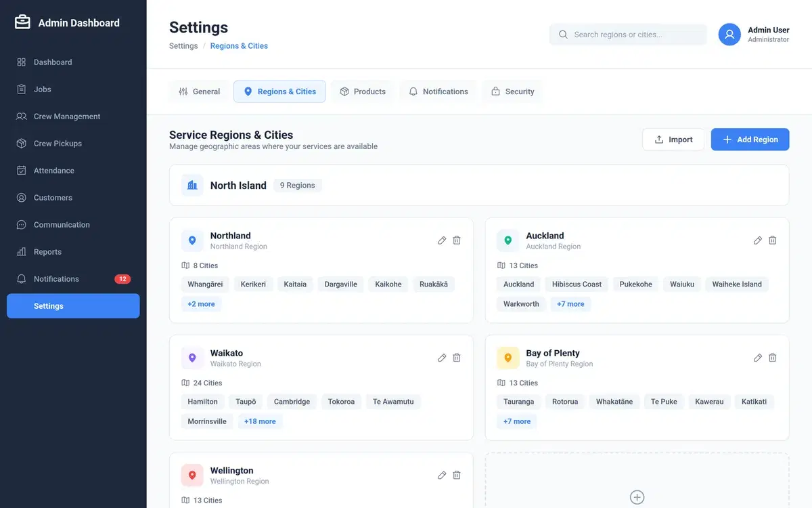Select the Dargaville city tag
This screenshot has width=812, height=508.
(341, 284)
